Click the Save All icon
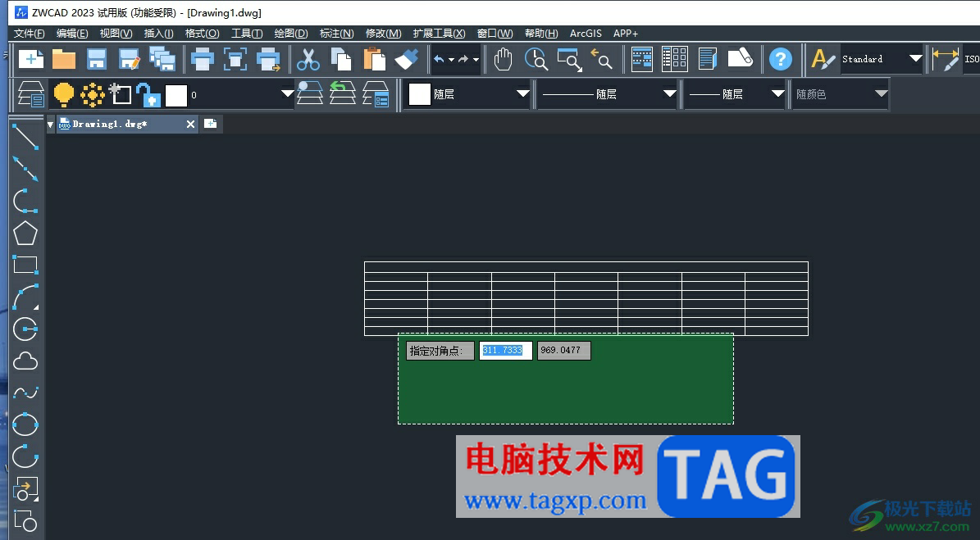Screen dimensions: 980x540 (162, 59)
